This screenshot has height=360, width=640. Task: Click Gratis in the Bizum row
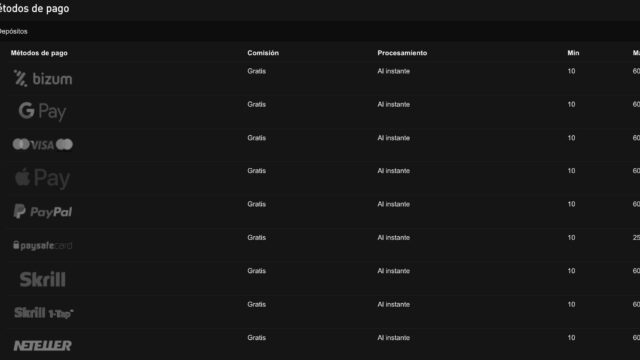click(256, 71)
